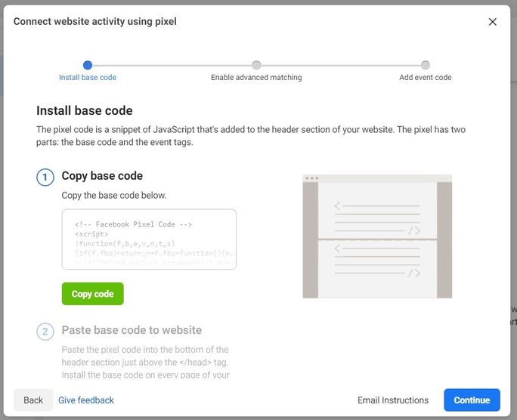The width and height of the screenshot is (517, 420).
Task: Click the Enable advanced matching step dot
Action: coord(256,65)
